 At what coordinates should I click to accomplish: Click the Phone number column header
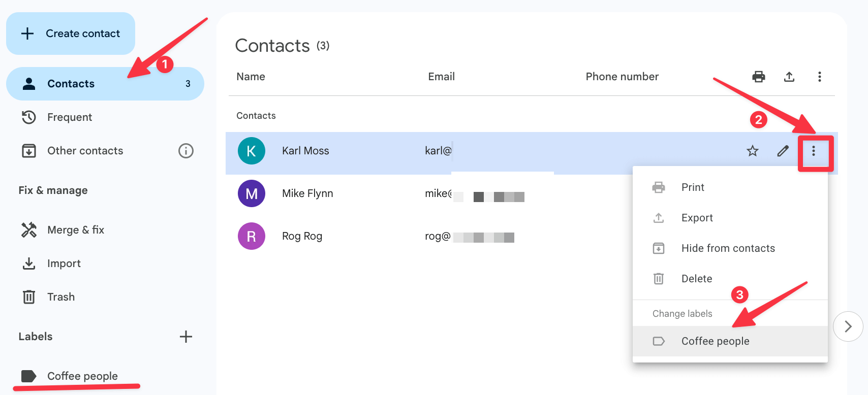click(622, 77)
